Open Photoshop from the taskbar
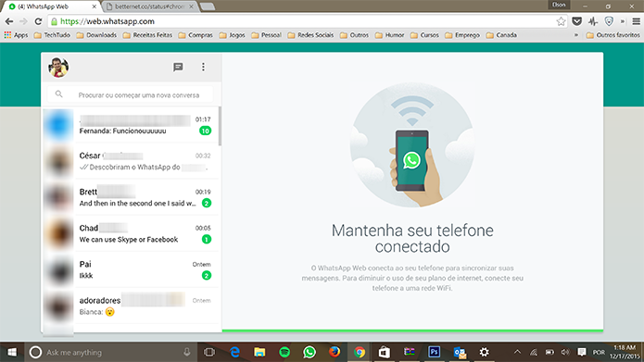The image size is (644, 362). (435, 352)
